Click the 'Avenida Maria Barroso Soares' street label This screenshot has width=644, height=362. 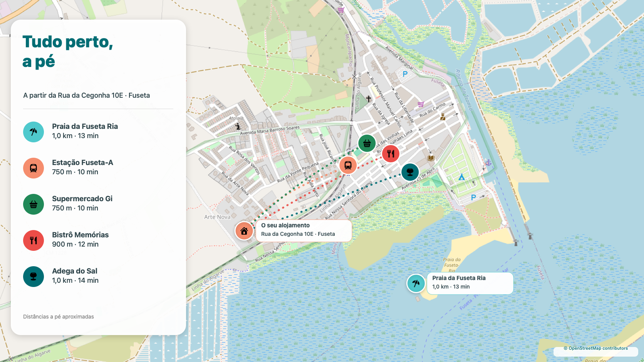pos(270,130)
